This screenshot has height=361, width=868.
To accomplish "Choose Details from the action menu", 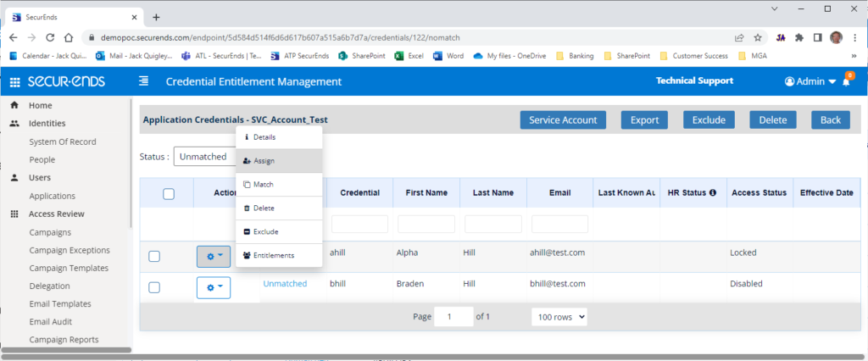I will coord(279,136).
